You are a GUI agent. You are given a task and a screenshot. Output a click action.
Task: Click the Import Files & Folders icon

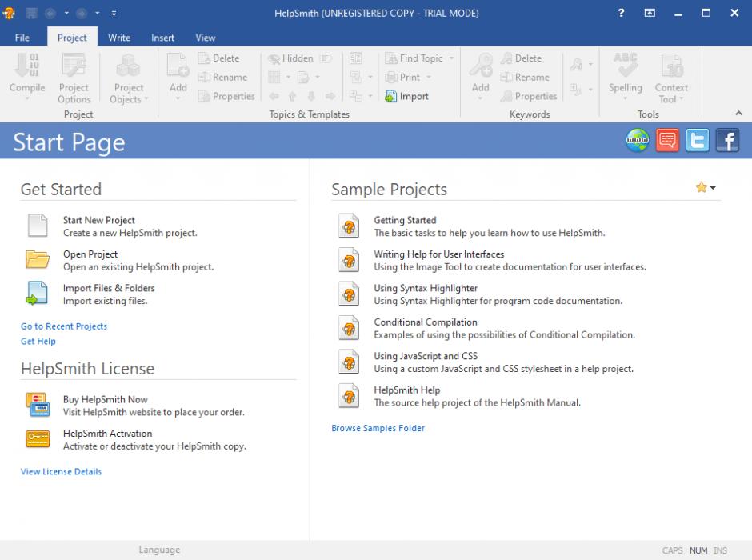coord(37,294)
